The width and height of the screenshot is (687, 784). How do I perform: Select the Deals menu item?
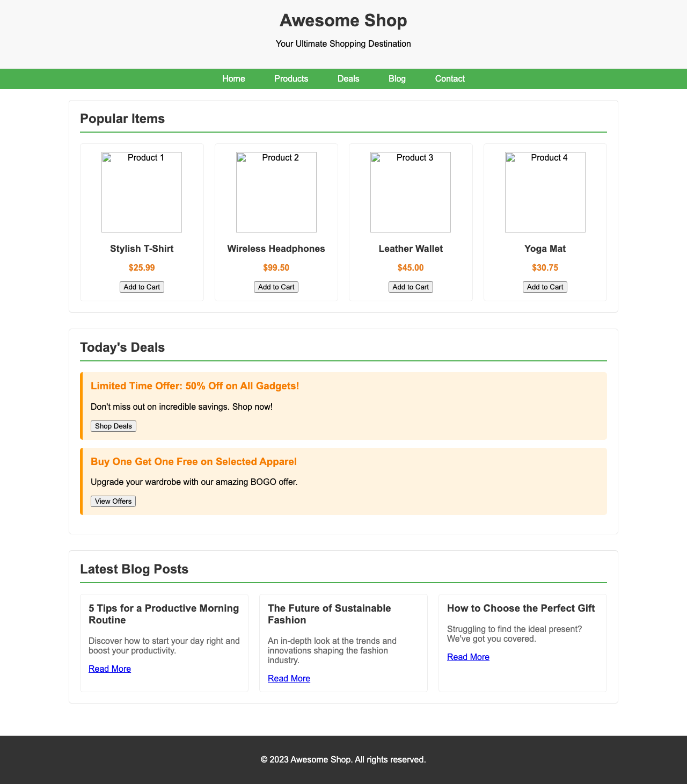pos(348,78)
